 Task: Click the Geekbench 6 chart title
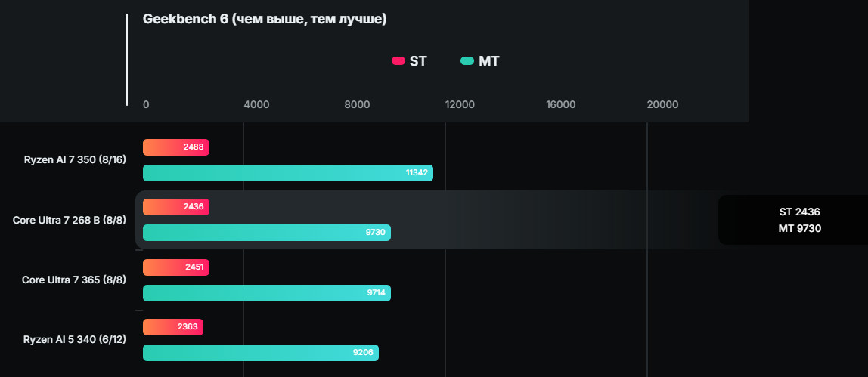pyautogui.click(x=265, y=19)
